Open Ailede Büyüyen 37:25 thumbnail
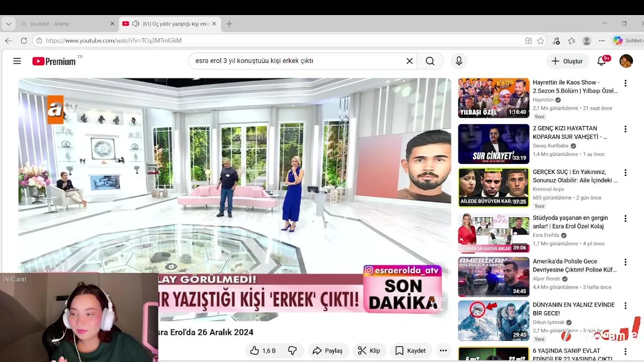644x362 pixels. 494,188
